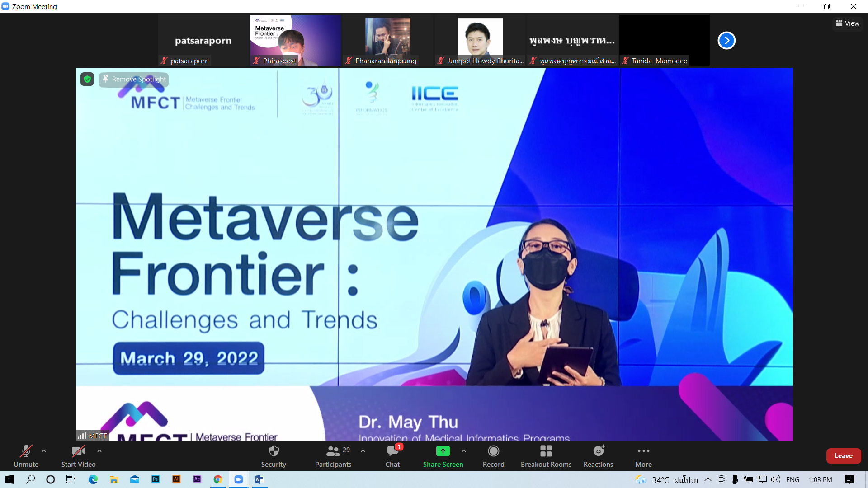Select Phirasoost's video thumbnail
Screen dimensions: 868x488
click(295, 41)
